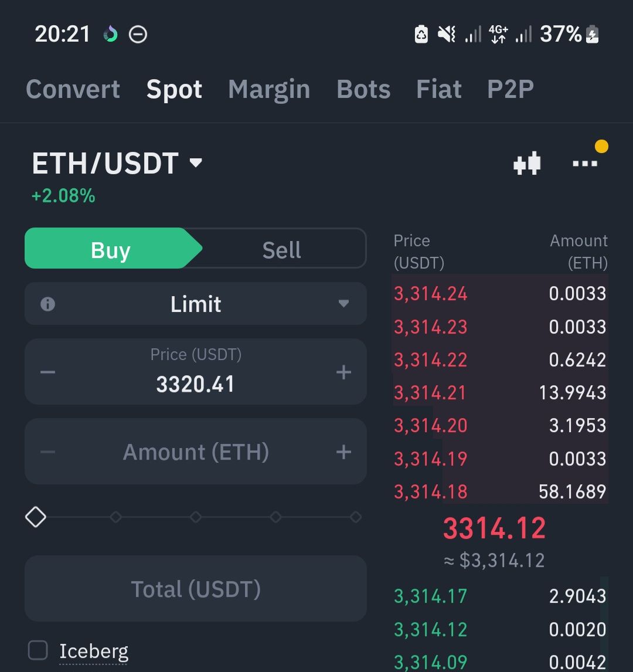Select the Buy side toggle
The height and width of the screenshot is (672, 633).
(x=111, y=249)
